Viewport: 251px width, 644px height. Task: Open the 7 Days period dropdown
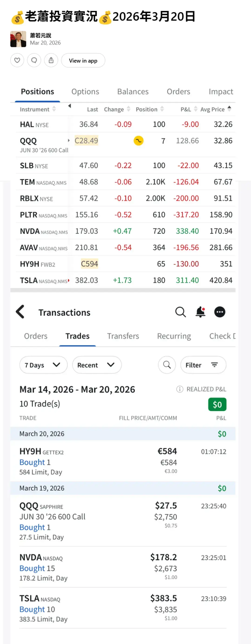[x=43, y=365]
